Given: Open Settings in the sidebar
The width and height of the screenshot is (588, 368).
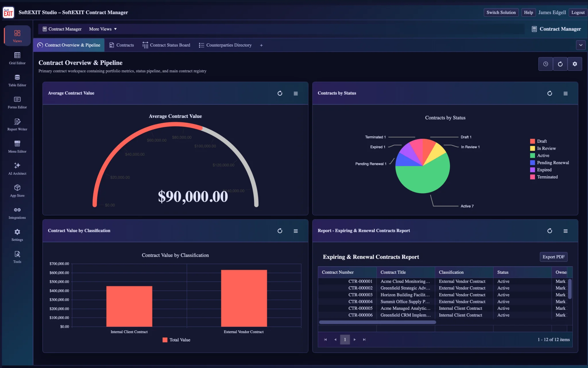Looking at the screenshot, I should click(x=17, y=235).
